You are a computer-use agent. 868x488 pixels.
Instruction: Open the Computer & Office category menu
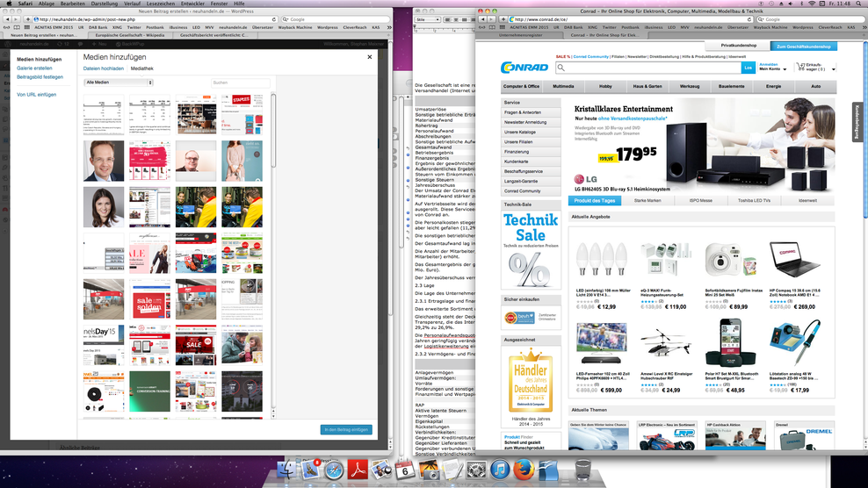tap(521, 86)
